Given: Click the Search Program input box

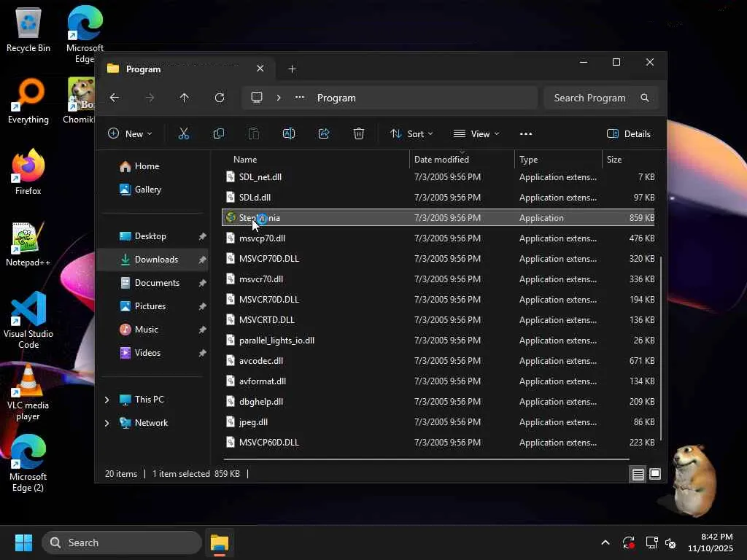Looking at the screenshot, I should [591, 98].
